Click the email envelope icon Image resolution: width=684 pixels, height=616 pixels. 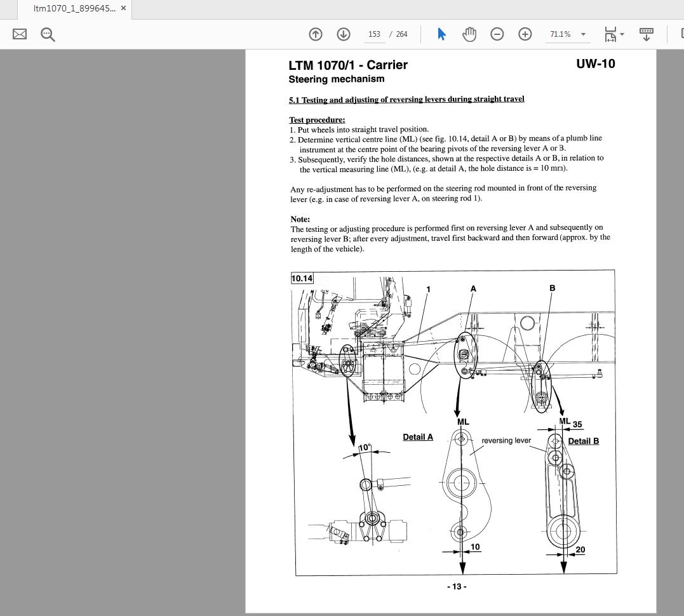click(x=20, y=34)
